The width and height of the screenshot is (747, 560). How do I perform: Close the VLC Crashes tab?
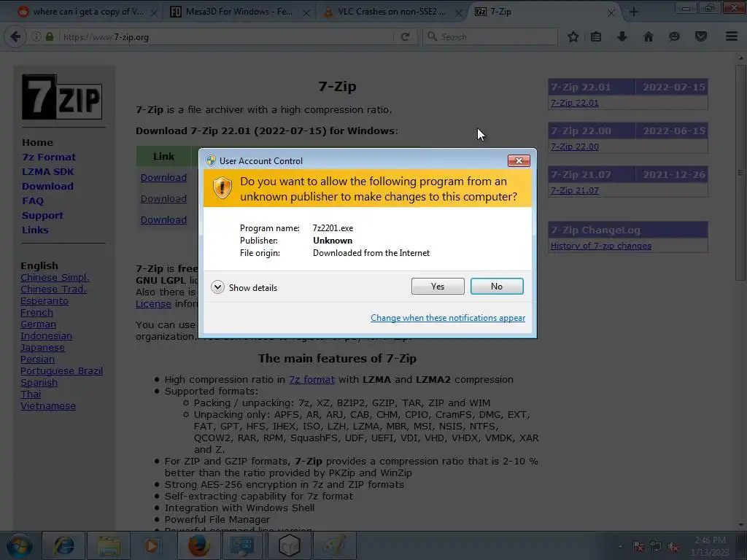pyautogui.click(x=459, y=13)
